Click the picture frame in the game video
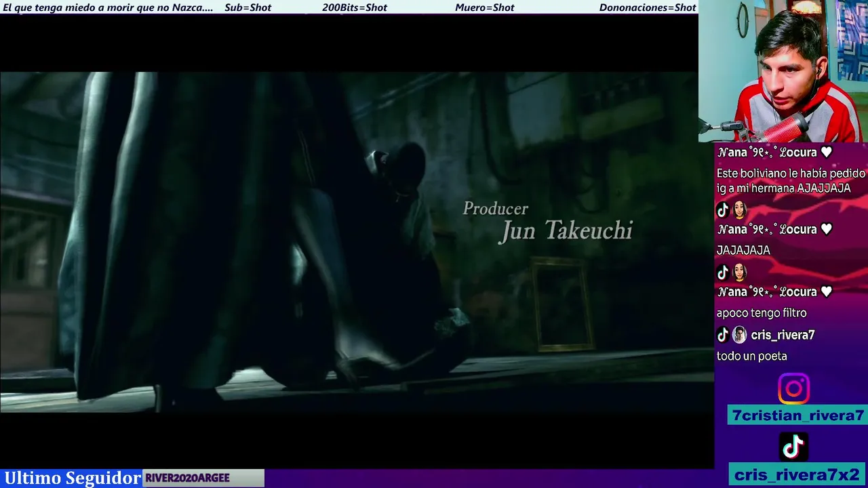This screenshot has height=488, width=868. coord(561,304)
